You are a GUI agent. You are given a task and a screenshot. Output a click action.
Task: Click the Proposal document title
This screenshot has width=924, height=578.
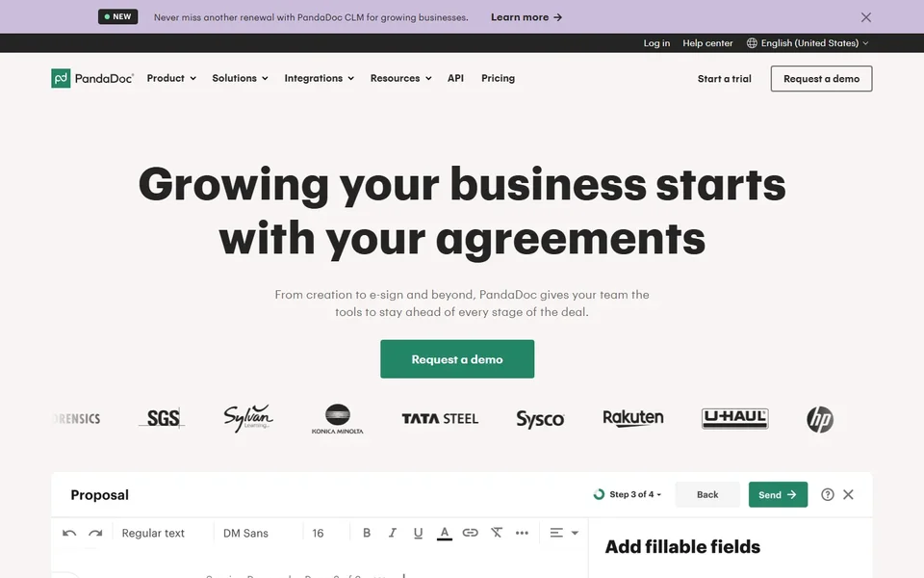point(99,495)
